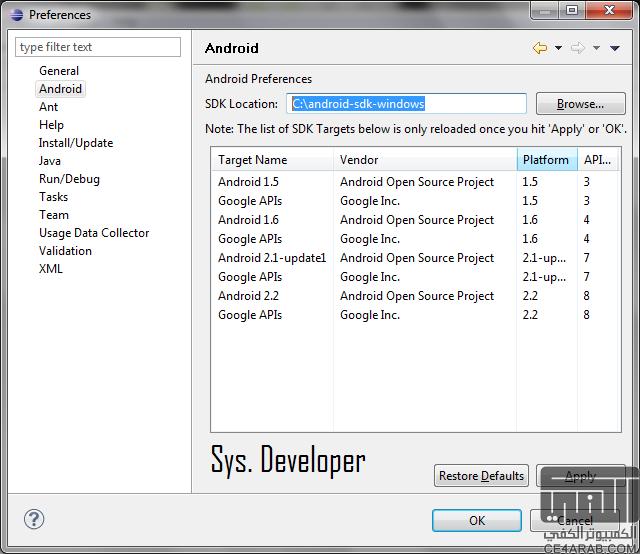The image size is (640, 554).
Task: Maximize the Preferences window
Action: 572,10
